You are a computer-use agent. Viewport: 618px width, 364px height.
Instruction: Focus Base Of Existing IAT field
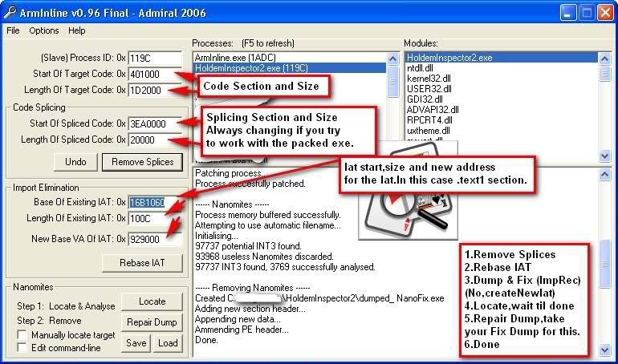point(155,202)
